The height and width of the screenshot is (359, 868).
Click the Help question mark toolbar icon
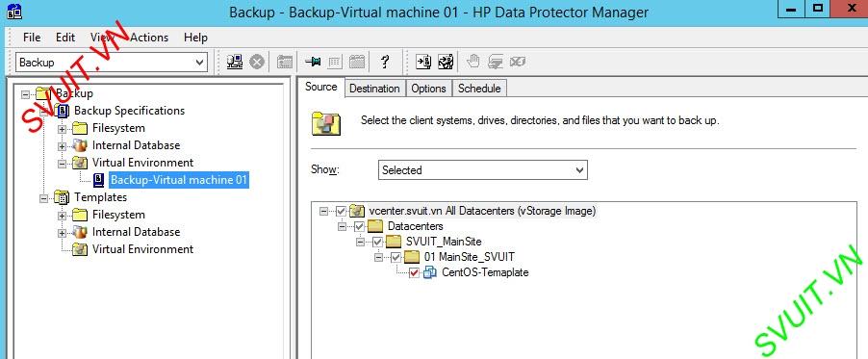(385, 62)
